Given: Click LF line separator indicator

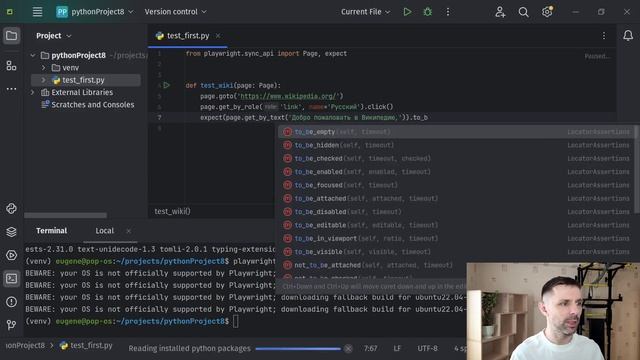Looking at the screenshot, I should click(397, 349).
